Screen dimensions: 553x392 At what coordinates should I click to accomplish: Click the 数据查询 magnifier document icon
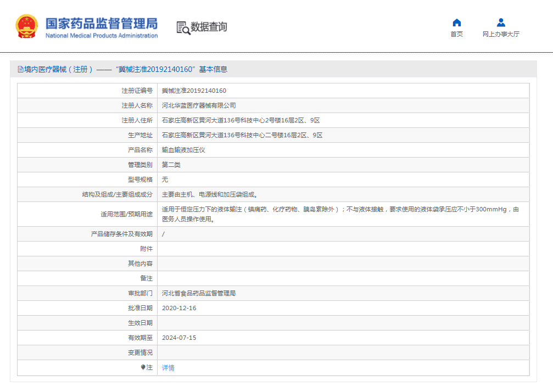point(183,27)
